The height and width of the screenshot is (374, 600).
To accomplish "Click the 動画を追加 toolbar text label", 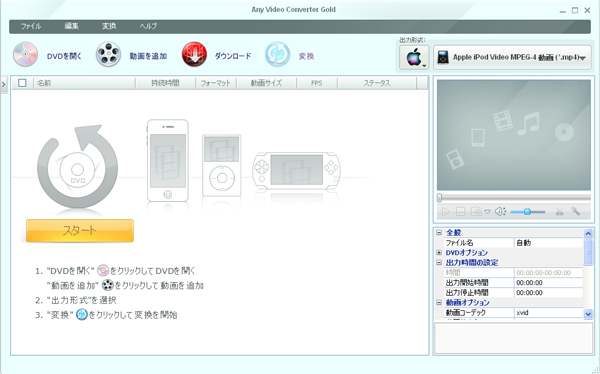I will pyautogui.click(x=148, y=56).
